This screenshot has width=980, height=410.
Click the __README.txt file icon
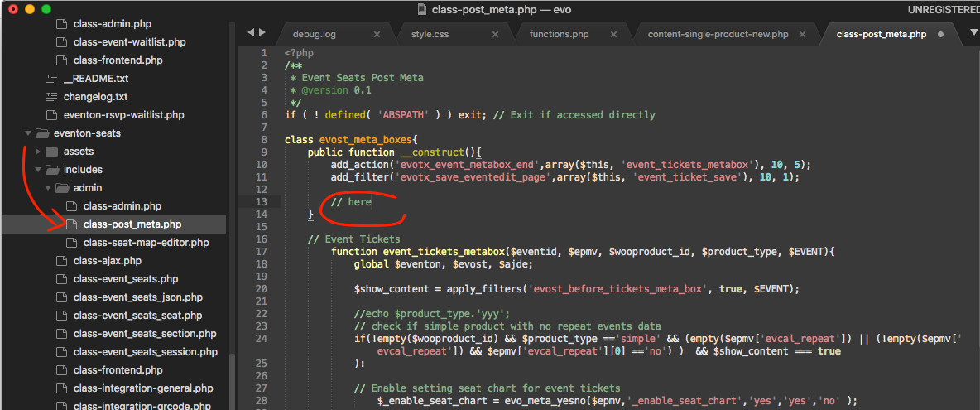point(51,79)
